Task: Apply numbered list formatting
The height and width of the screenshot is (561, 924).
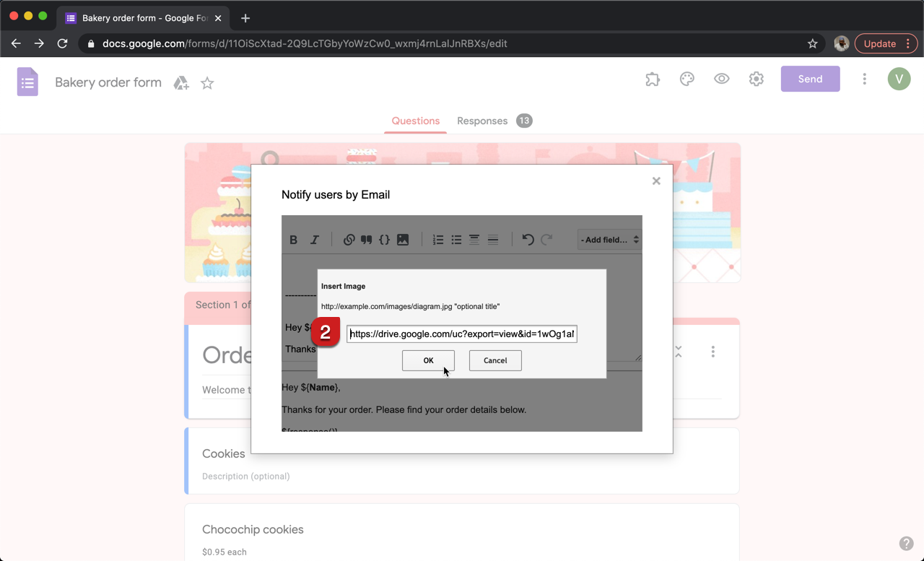Action: coord(438,239)
